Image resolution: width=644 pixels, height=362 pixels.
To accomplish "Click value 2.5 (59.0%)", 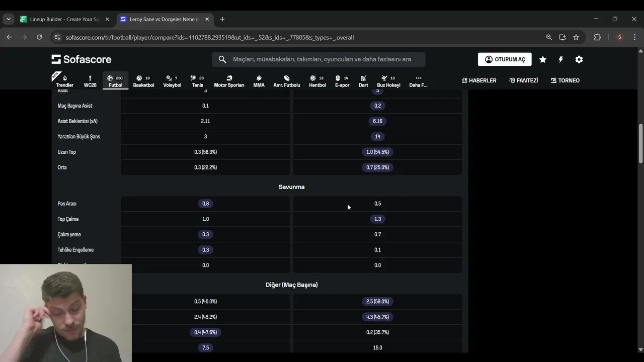I will 377,302.
